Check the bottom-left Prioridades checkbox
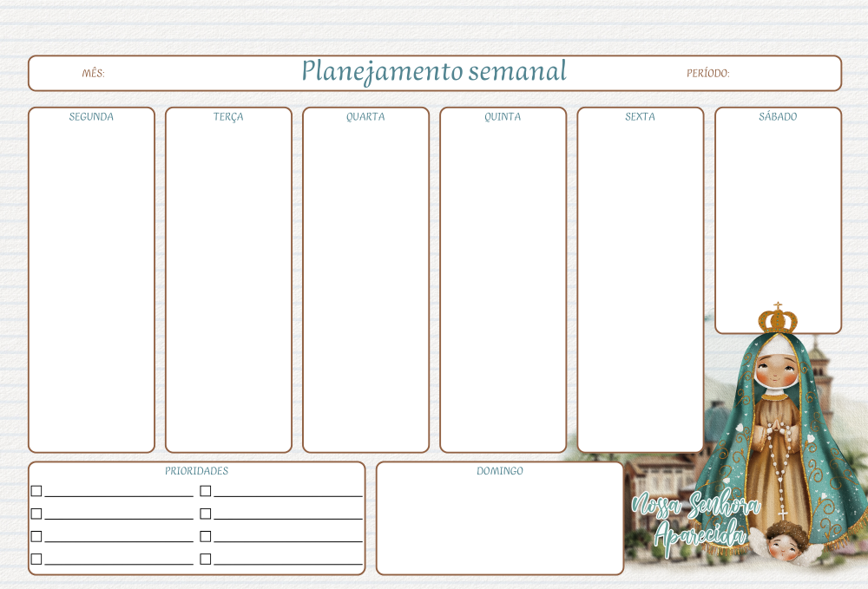Image resolution: width=868 pixels, height=589 pixels. coord(36,560)
